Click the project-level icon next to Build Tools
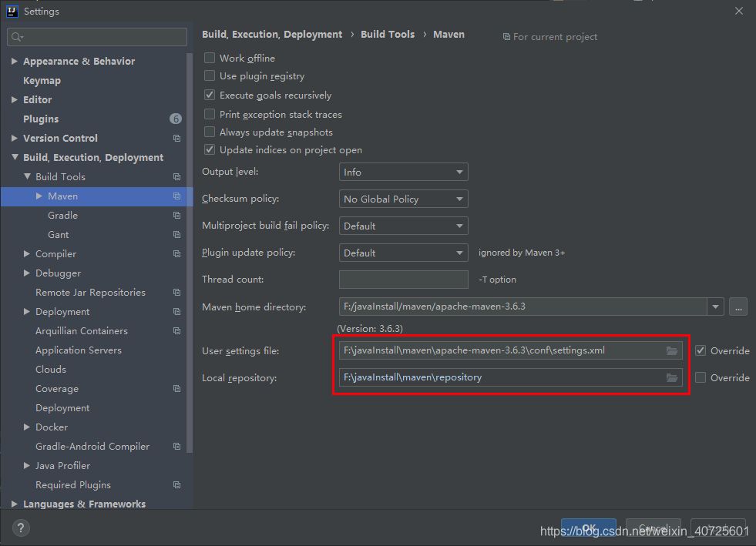The width and height of the screenshot is (756, 546). 177,177
